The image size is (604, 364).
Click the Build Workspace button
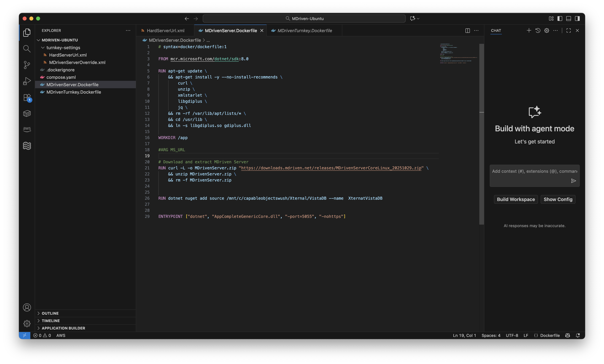point(516,199)
